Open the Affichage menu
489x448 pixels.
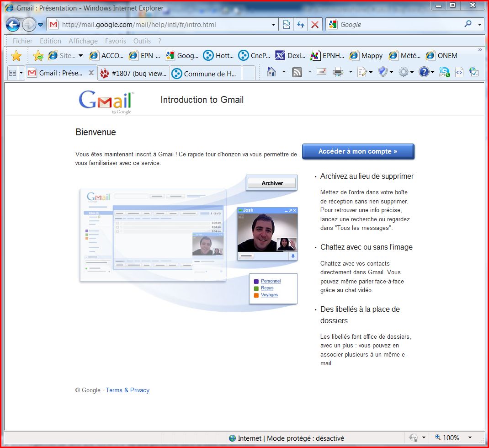coord(83,41)
